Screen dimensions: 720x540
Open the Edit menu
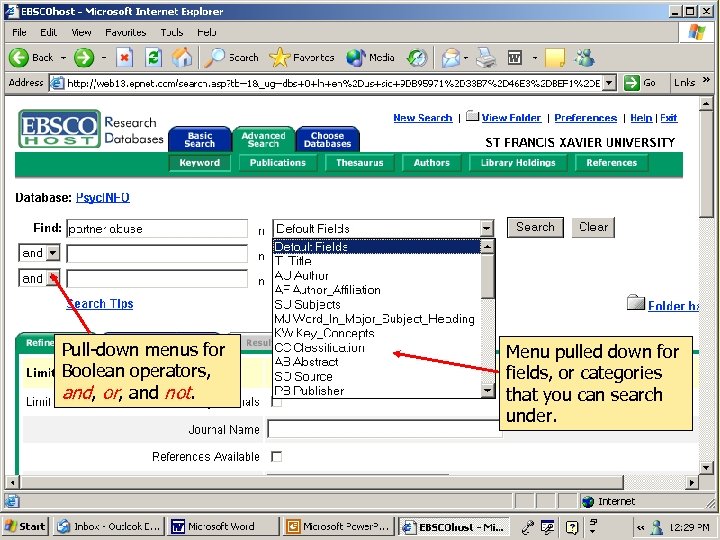coord(48,33)
